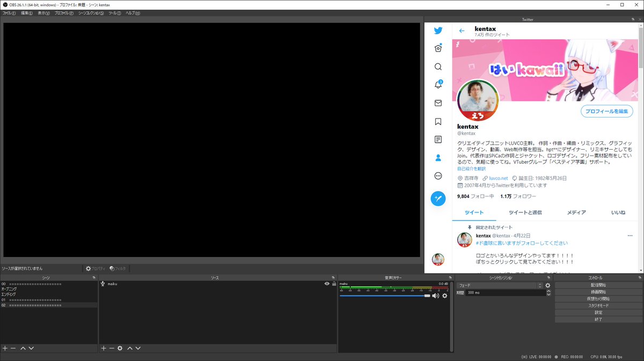Pop out the シーン dock
The height and width of the screenshot is (361, 644).
click(94, 278)
